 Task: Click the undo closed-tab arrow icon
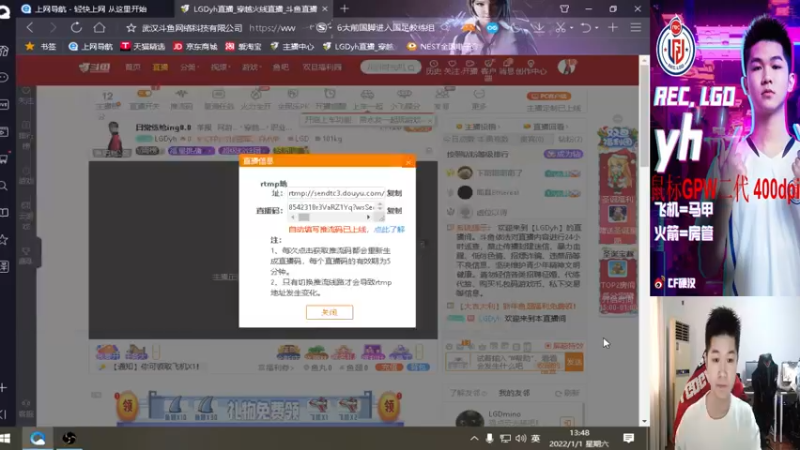point(586,28)
